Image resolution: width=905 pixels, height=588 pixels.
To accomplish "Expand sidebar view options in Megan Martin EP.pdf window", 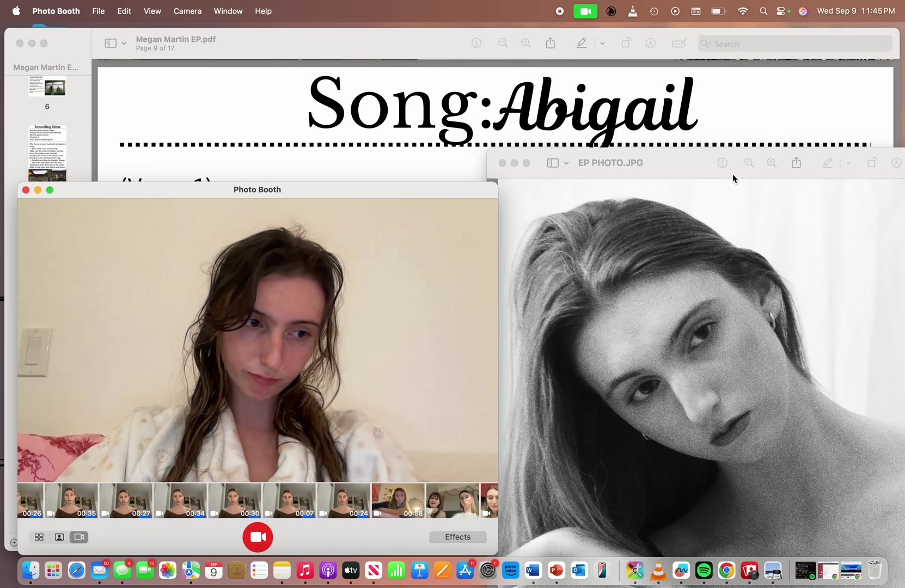I will coord(124,43).
